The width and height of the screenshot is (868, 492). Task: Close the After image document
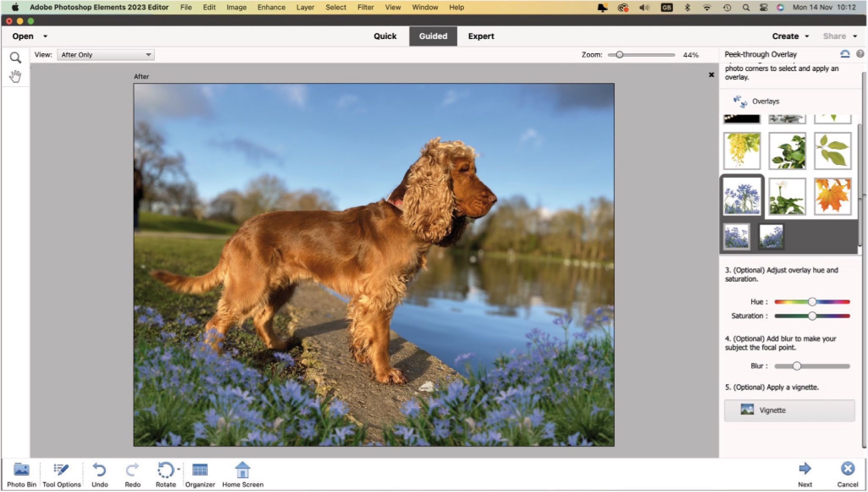click(711, 75)
